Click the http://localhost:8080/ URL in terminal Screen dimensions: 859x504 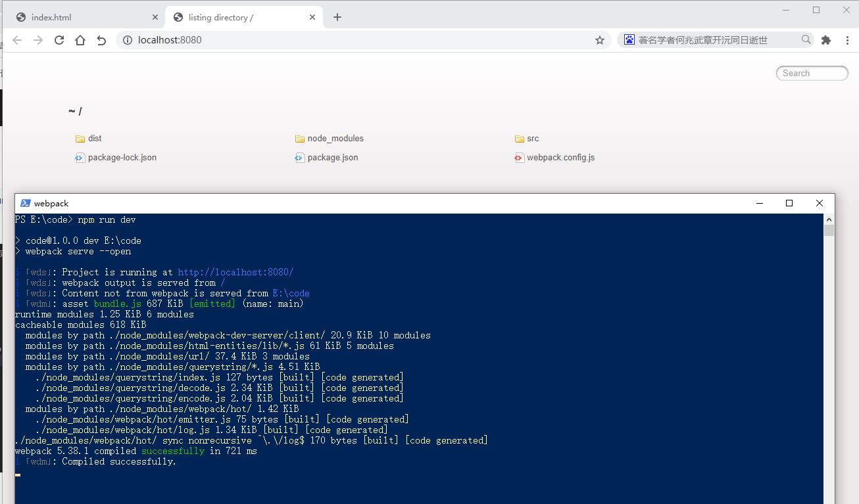tap(235, 272)
